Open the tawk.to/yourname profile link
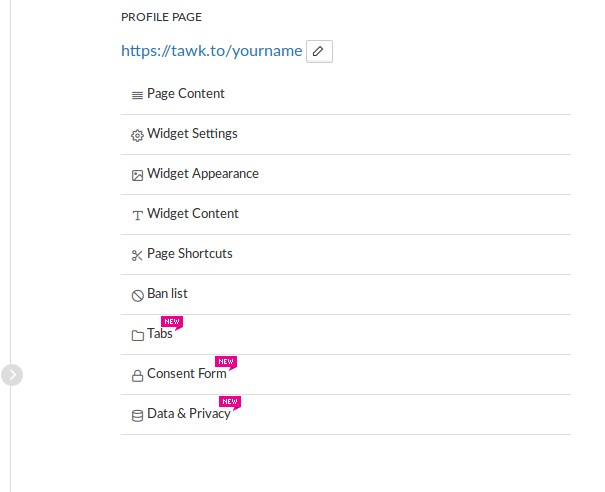This screenshot has height=492, width=605. (211, 51)
